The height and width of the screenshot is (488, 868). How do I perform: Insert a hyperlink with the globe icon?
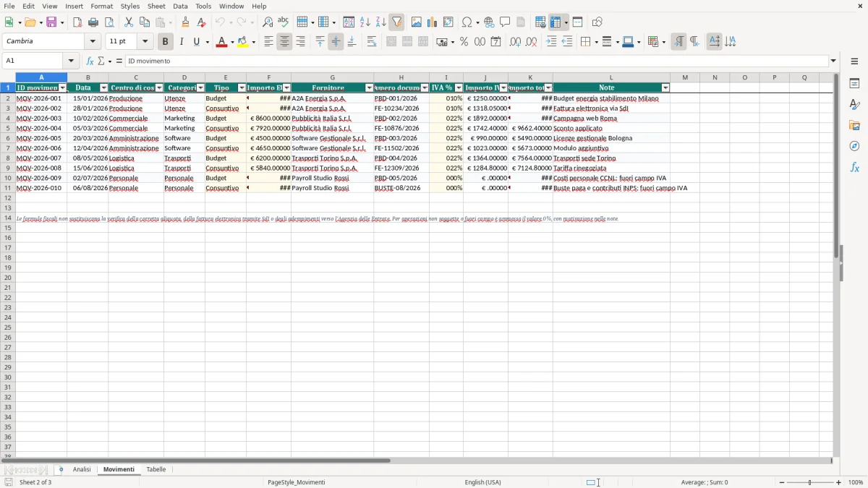click(x=489, y=22)
